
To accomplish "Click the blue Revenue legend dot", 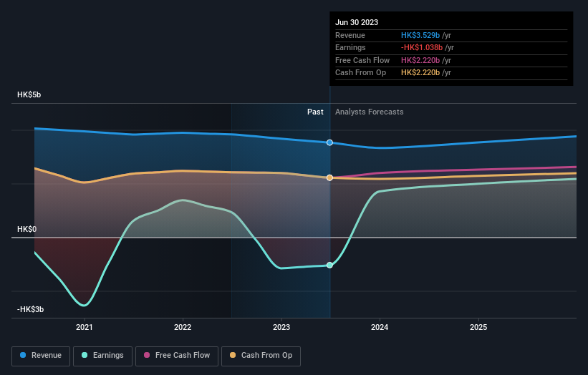I will point(23,355).
